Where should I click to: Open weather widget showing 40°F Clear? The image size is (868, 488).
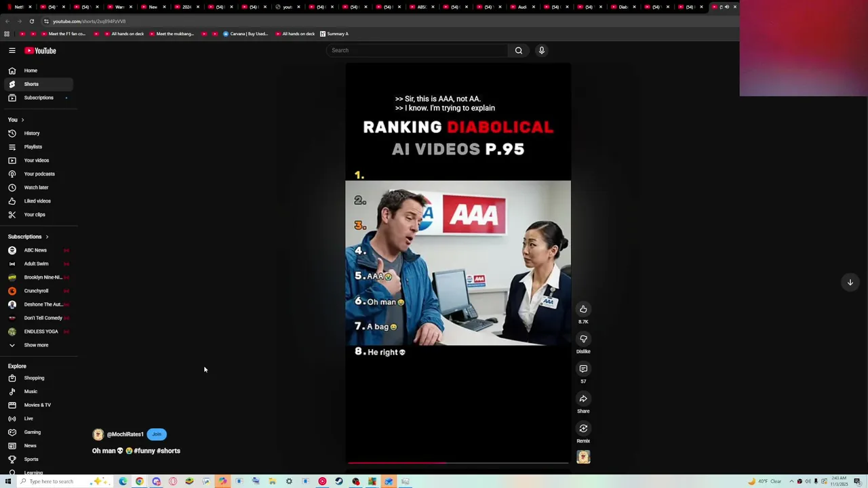coord(766,481)
